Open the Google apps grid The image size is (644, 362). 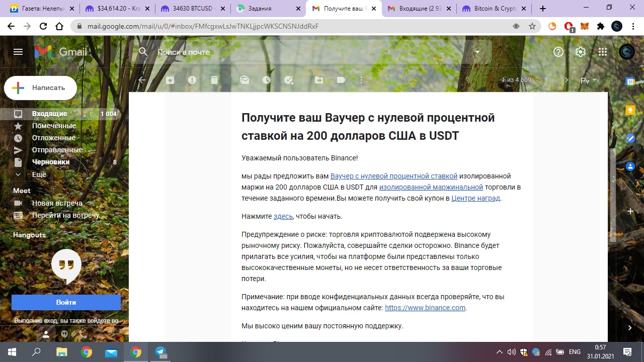[603, 52]
